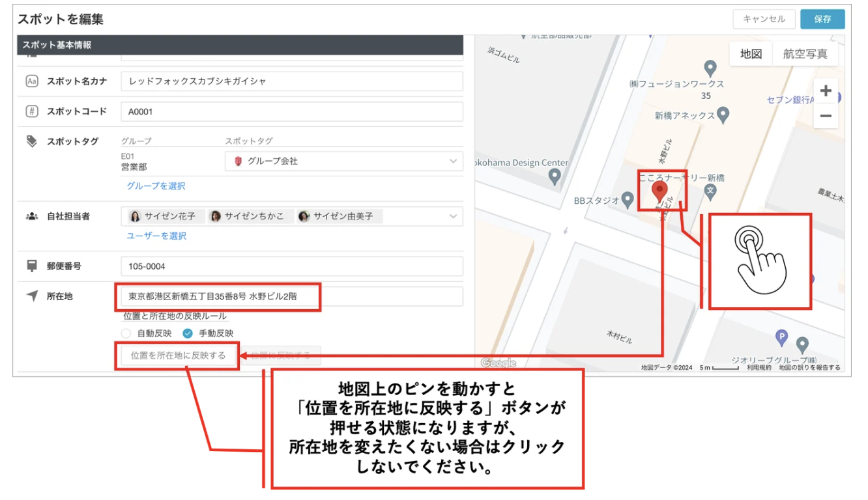Click the 郵便番号 field 105-0004
The image size is (868, 500).
point(292,266)
